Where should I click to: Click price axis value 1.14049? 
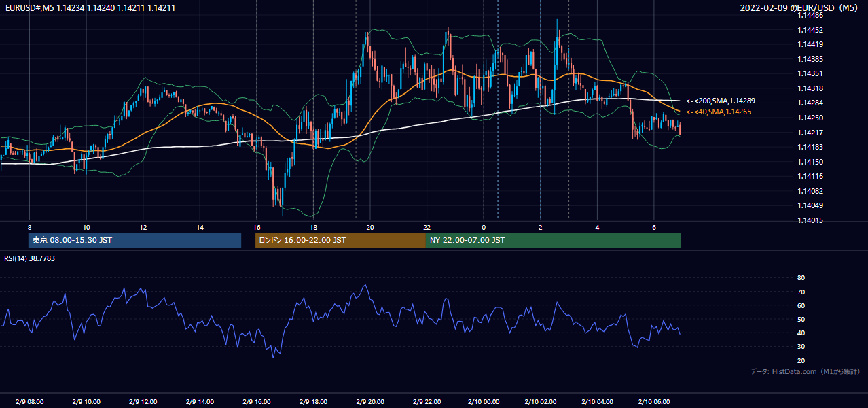click(x=810, y=205)
